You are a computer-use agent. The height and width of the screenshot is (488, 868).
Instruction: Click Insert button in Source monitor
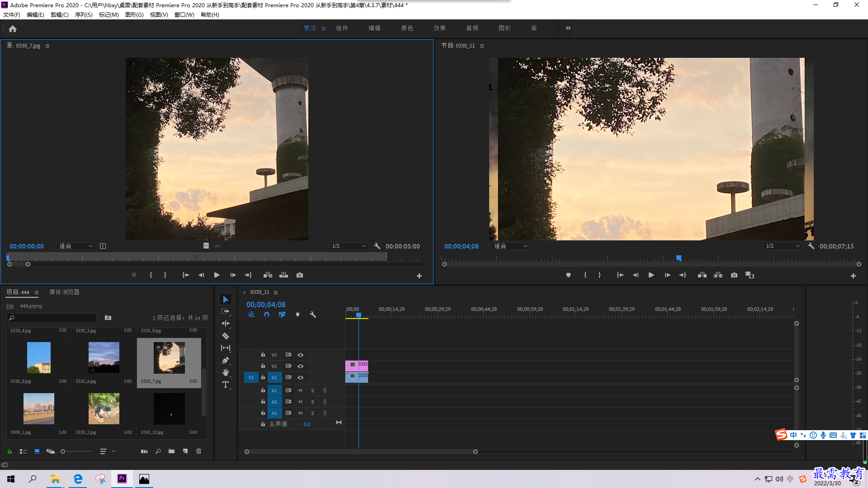(x=268, y=275)
